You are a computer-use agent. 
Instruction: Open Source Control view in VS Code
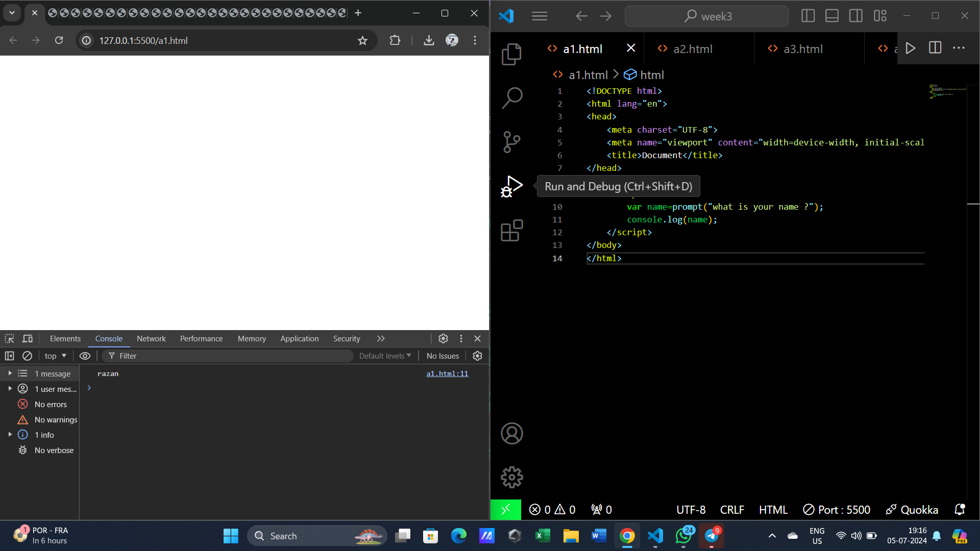[511, 142]
